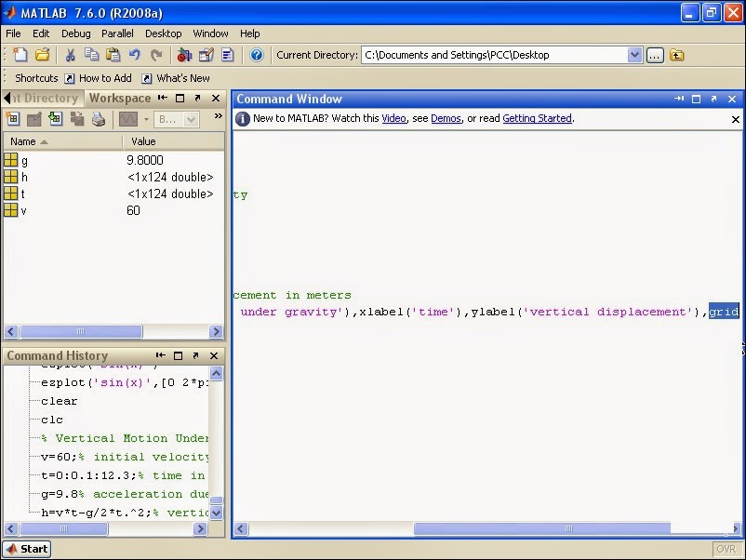This screenshot has width=746, height=560.
Task: Click the Getting Started link
Action: click(537, 119)
